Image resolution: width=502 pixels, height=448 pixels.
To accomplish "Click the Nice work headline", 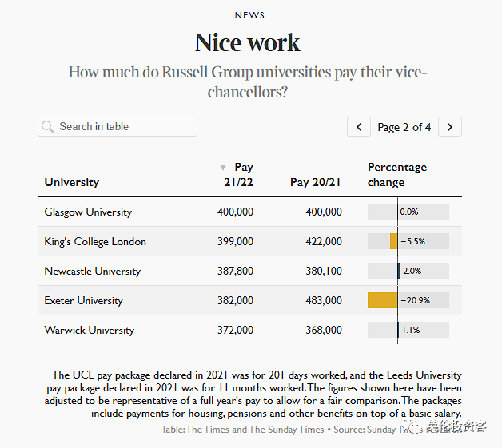I will point(248,42).
